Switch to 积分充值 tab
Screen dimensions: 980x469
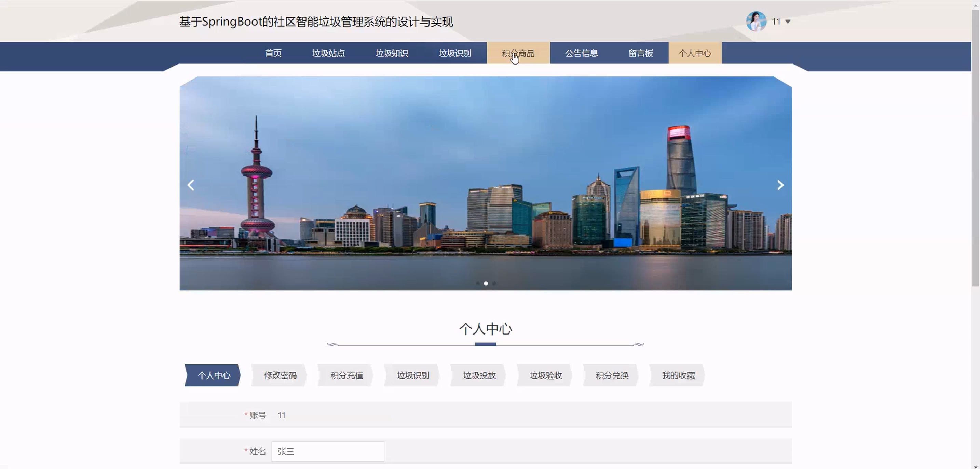point(346,375)
